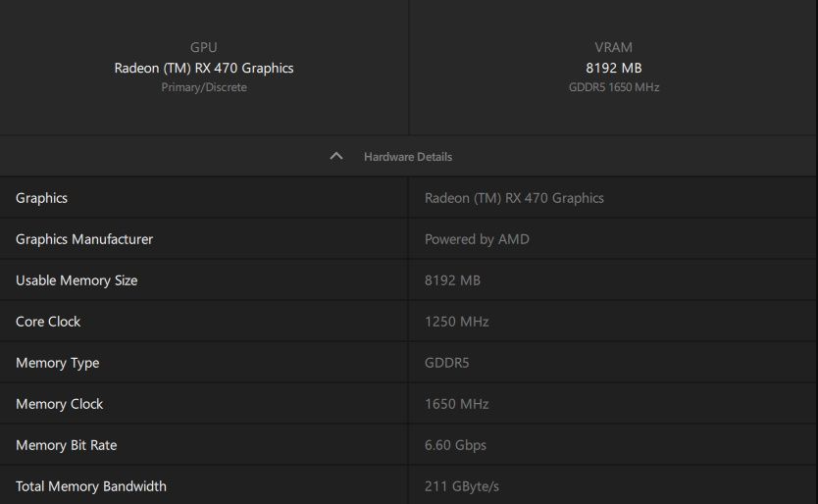The image size is (818, 504).
Task: Click the Powered by AMD value
Action: click(x=477, y=239)
